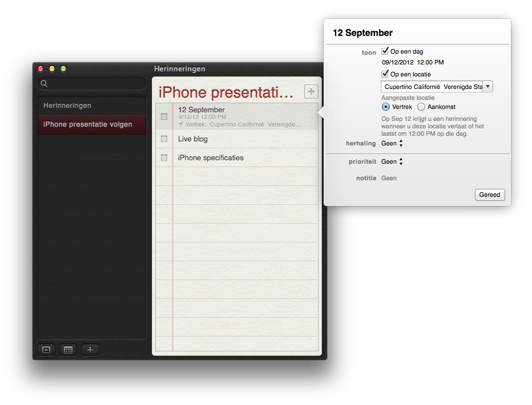Click the notitie field showing Geen
Screen dimensions: 532x405
coord(389,179)
